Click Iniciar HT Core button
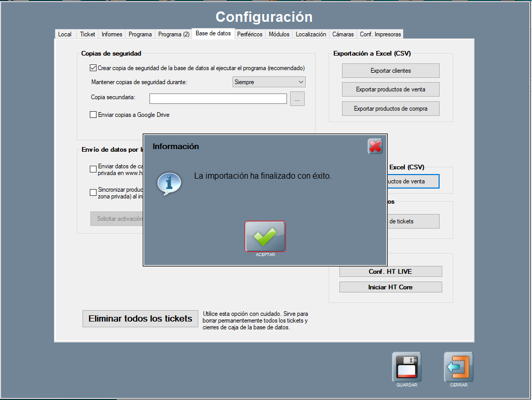 [x=390, y=287]
